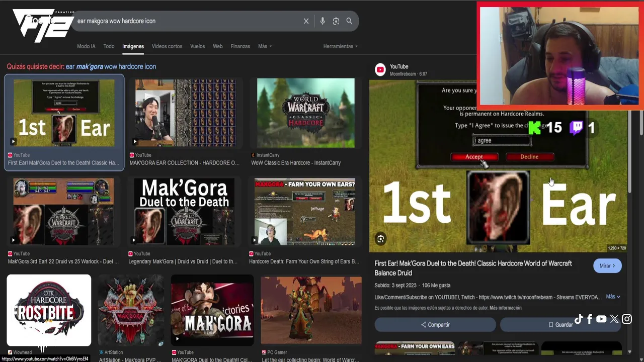Click the search text field
Viewport: 644px width, 362px height.
[186, 21]
